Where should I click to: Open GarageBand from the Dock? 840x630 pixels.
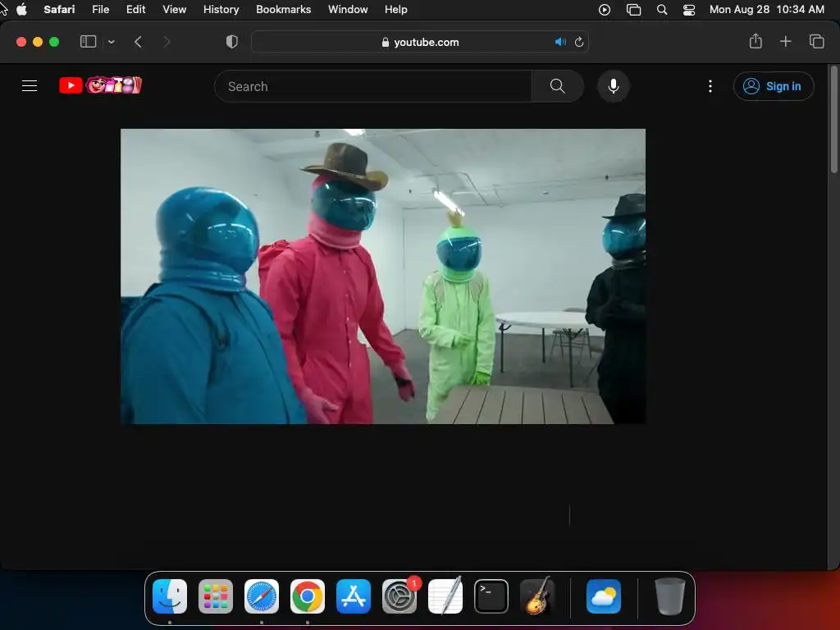point(537,596)
